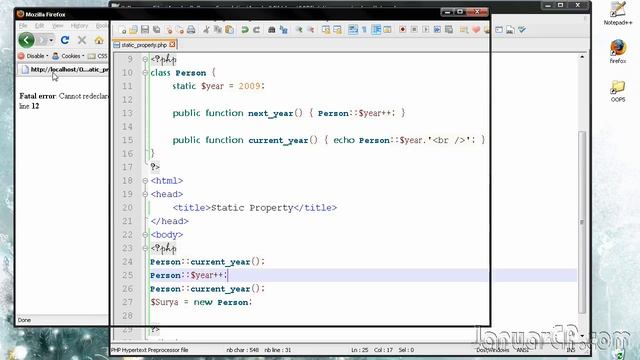The height and width of the screenshot is (360, 640).
Task: Print the document using toolbar icon
Action: point(191,30)
